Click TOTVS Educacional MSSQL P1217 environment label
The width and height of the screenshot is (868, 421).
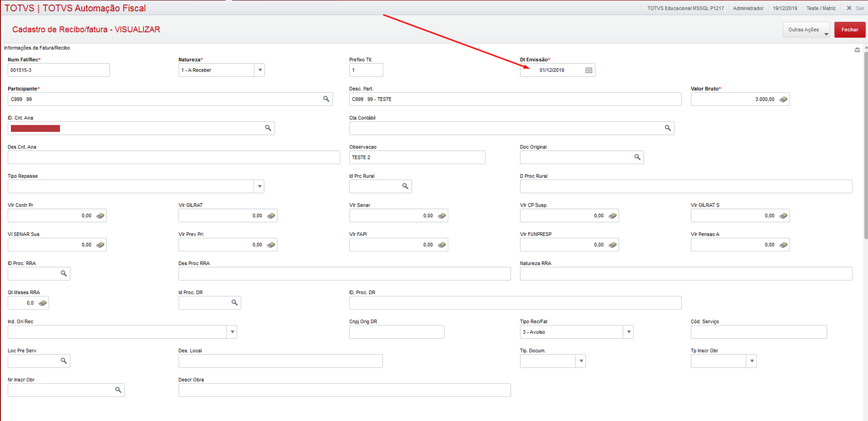pyautogui.click(x=685, y=8)
